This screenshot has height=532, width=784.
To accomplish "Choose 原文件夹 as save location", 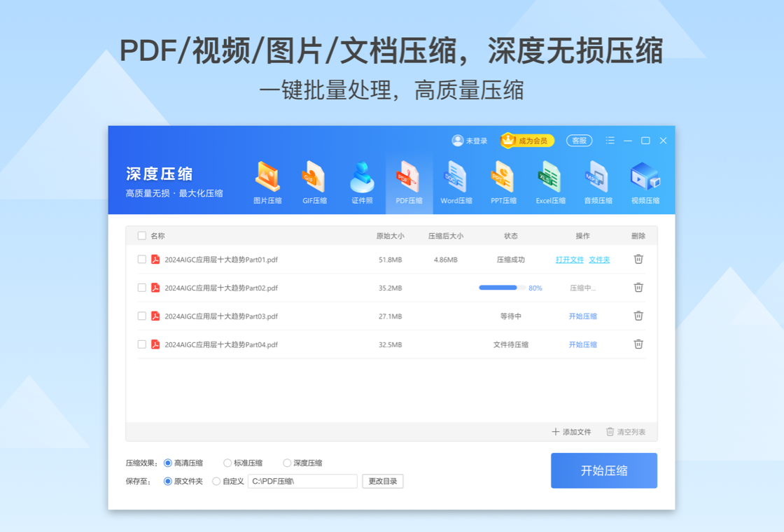I will [x=168, y=482].
